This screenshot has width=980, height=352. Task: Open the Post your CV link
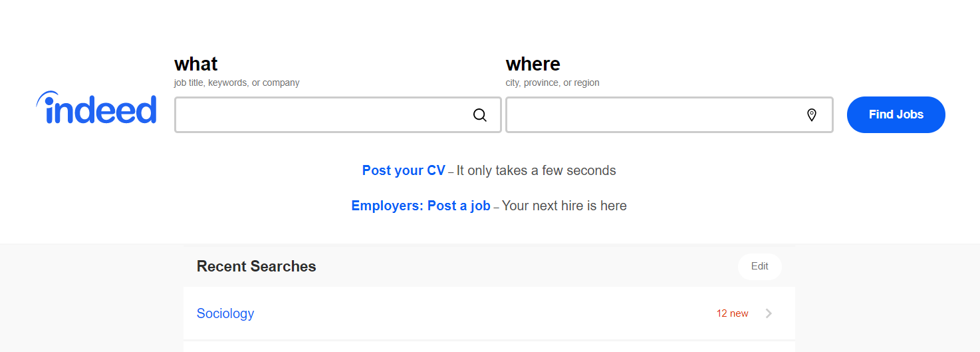404,170
